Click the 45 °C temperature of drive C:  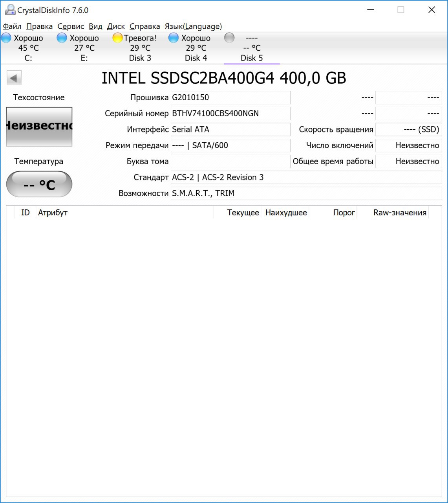click(28, 48)
